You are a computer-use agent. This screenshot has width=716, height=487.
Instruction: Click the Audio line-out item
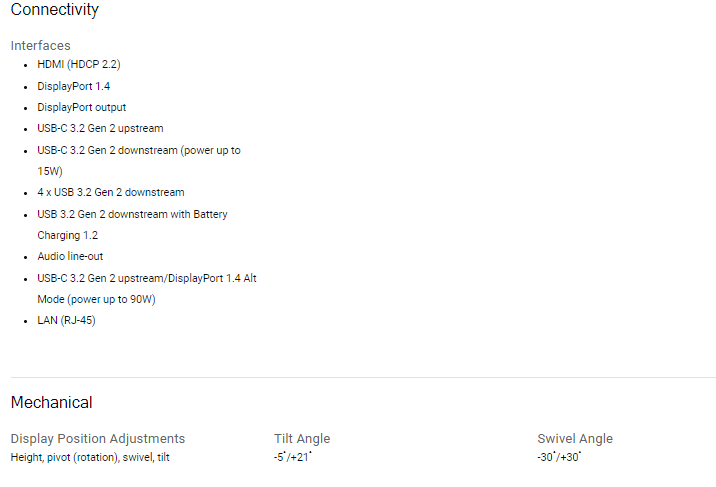pyautogui.click(x=70, y=256)
